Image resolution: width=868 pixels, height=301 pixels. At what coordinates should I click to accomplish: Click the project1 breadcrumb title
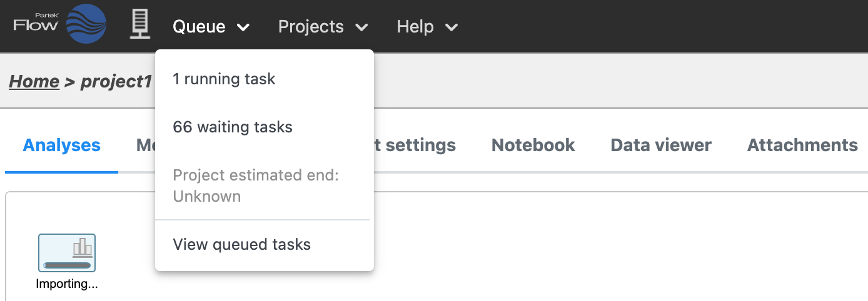(x=116, y=81)
